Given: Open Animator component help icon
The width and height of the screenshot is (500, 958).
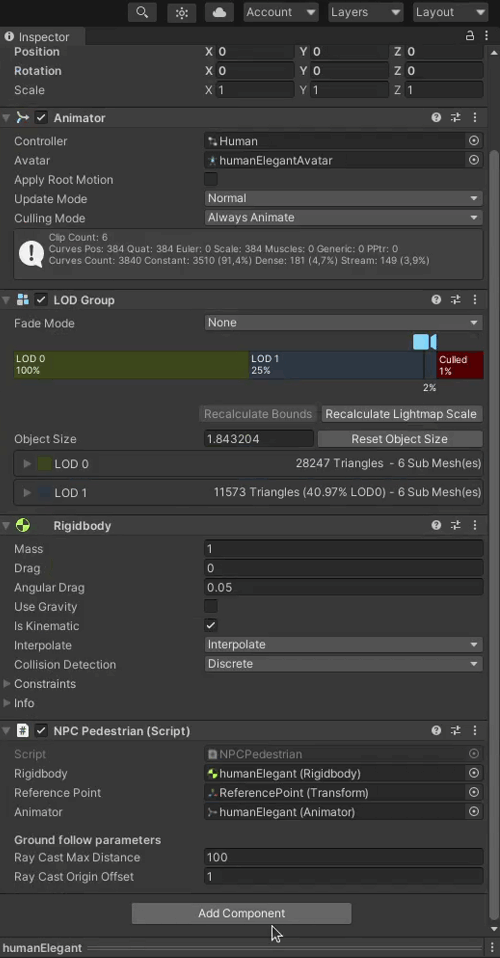Looking at the screenshot, I should pos(436,117).
